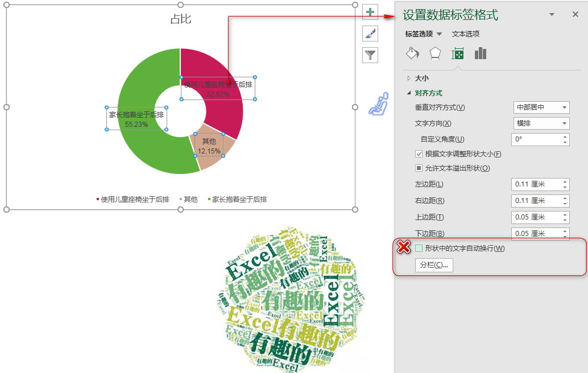This screenshot has height=373, width=588.
Task: Select Effects pentagon icon
Action: pyautogui.click(x=435, y=53)
